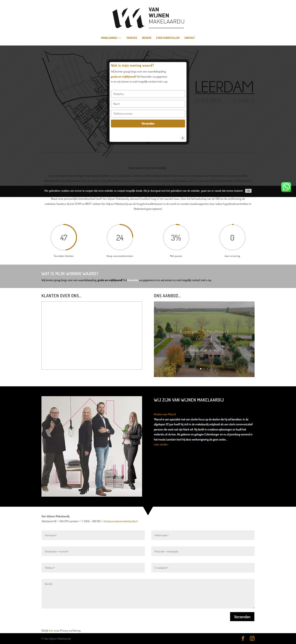296x644 pixels.
Task: Close the woning waard popup
Action: [183, 138]
